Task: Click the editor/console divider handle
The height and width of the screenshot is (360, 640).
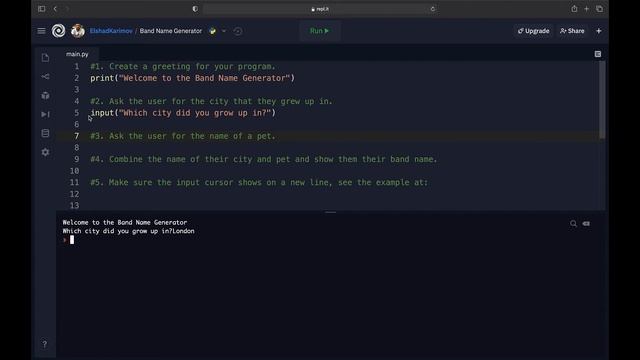Action: pyautogui.click(x=331, y=212)
